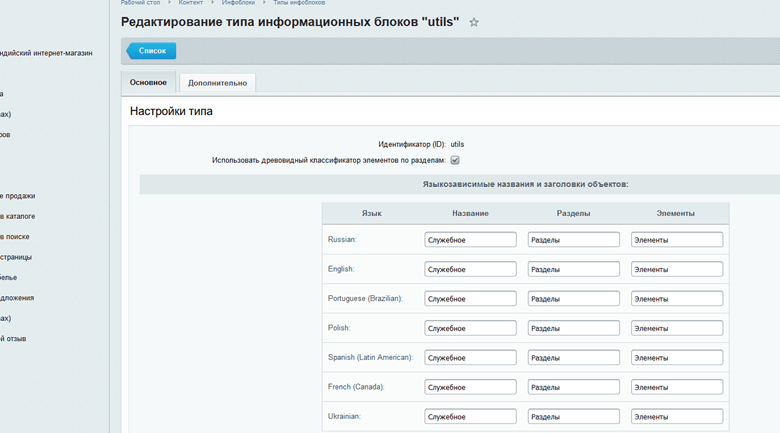Open Рабочий стол breadcrumb link
Image resolution: width=780 pixels, height=433 pixels.
tap(140, 3)
